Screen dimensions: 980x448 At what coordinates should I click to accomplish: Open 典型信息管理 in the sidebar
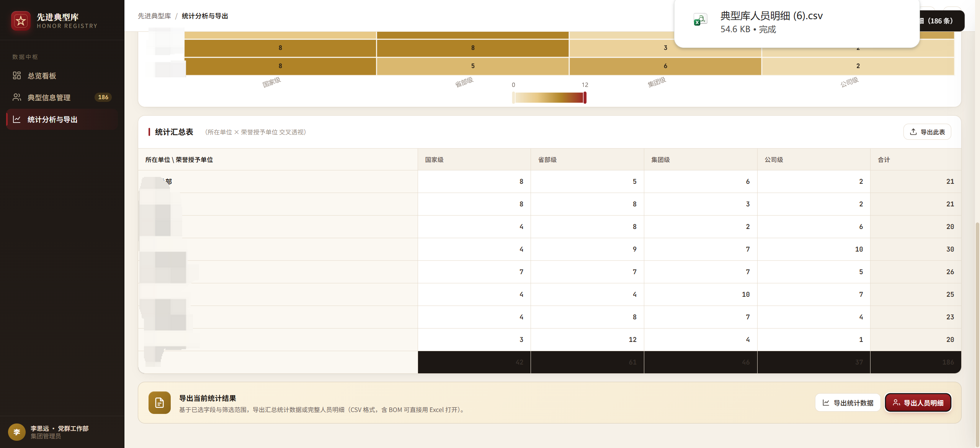pos(62,97)
